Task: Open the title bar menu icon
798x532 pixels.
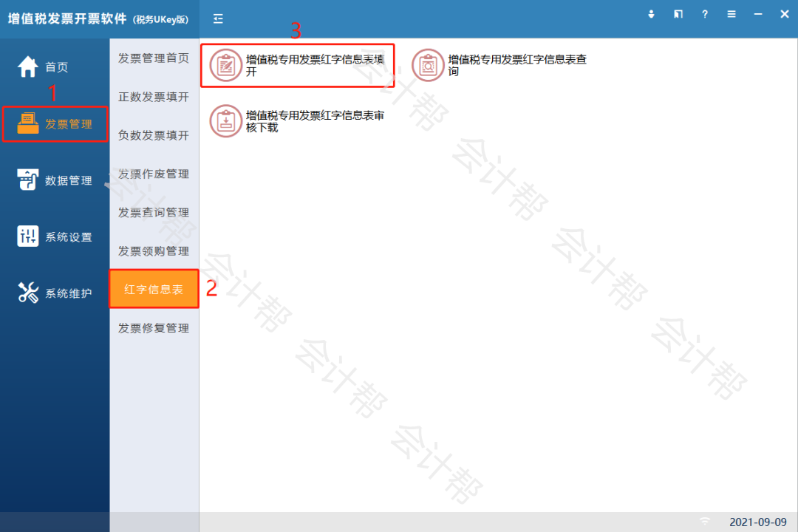Action: coord(731,14)
